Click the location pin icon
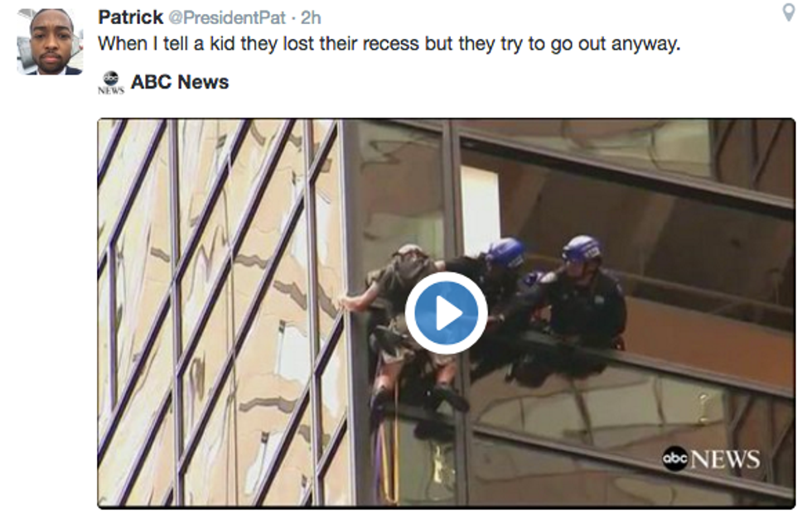Screen dimensions: 812x520 (x=788, y=12)
